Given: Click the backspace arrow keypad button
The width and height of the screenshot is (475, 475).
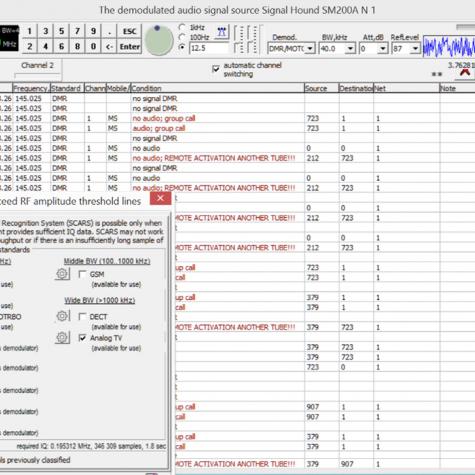Looking at the screenshot, I should 110,46.
